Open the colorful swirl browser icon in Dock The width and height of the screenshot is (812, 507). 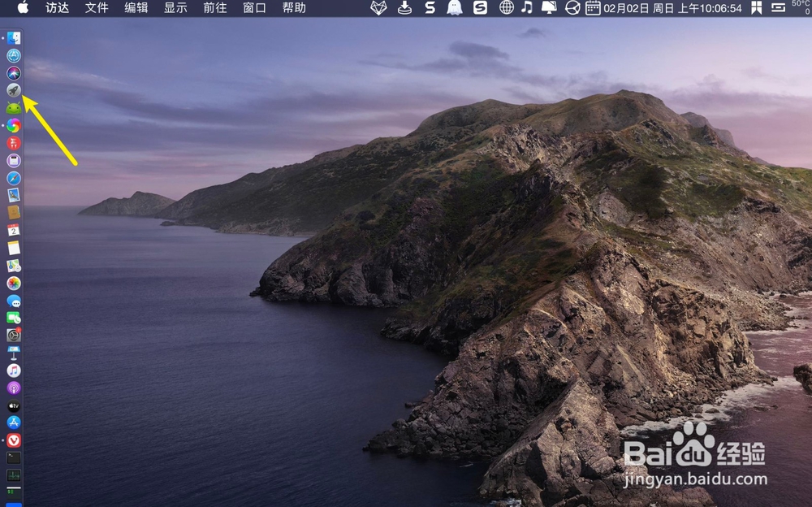coord(14,125)
